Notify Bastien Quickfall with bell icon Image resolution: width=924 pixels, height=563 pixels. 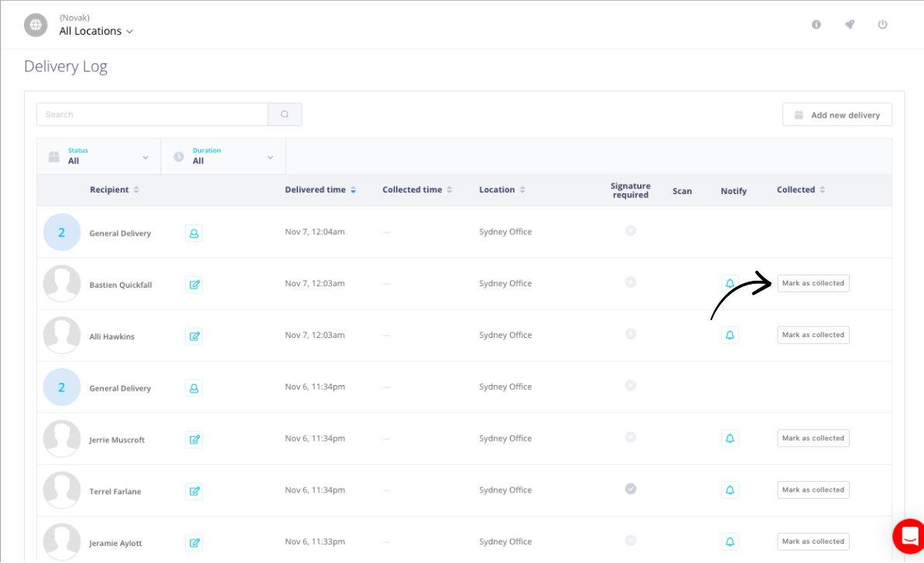click(x=730, y=283)
